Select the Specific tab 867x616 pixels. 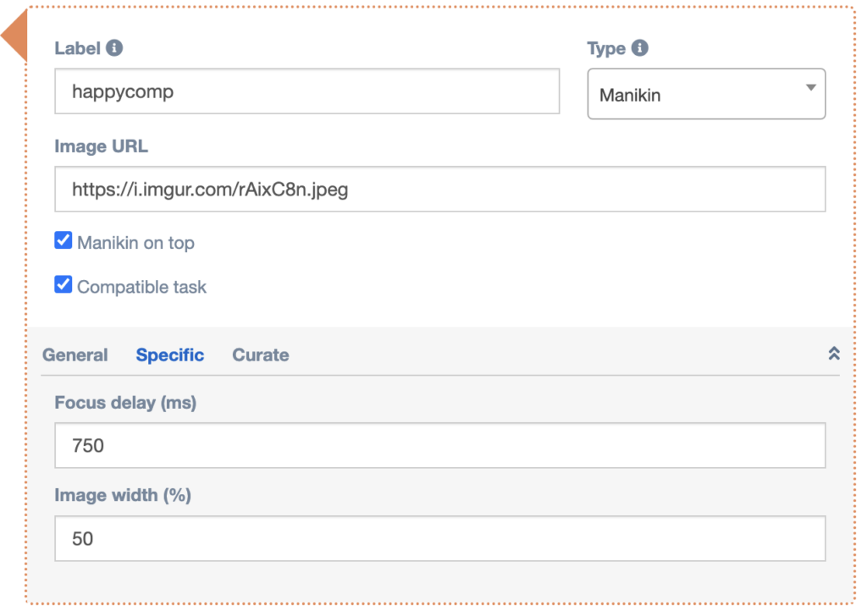[170, 355]
